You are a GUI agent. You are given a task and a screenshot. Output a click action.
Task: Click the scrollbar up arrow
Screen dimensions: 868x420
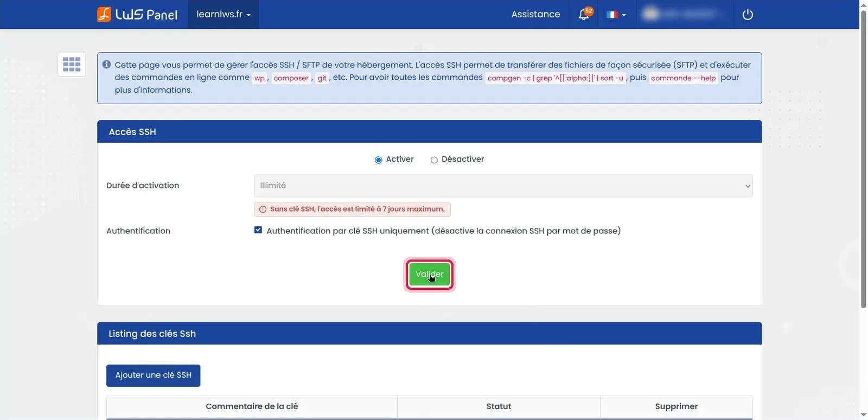point(864,4)
